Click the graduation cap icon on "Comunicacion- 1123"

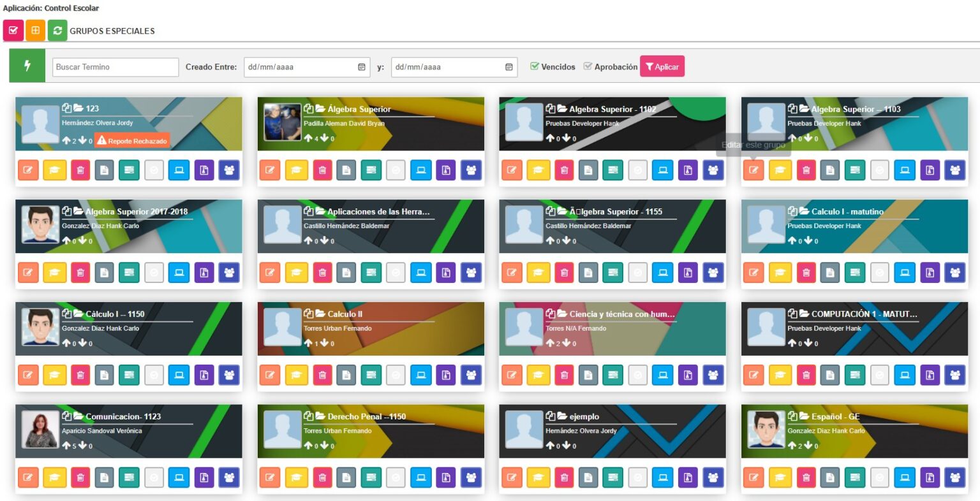coord(54,477)
